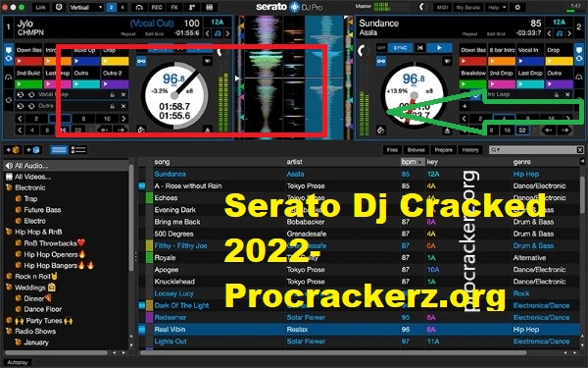Switch to 4-deck view
The image size is (588, 368).
point(122,7)
